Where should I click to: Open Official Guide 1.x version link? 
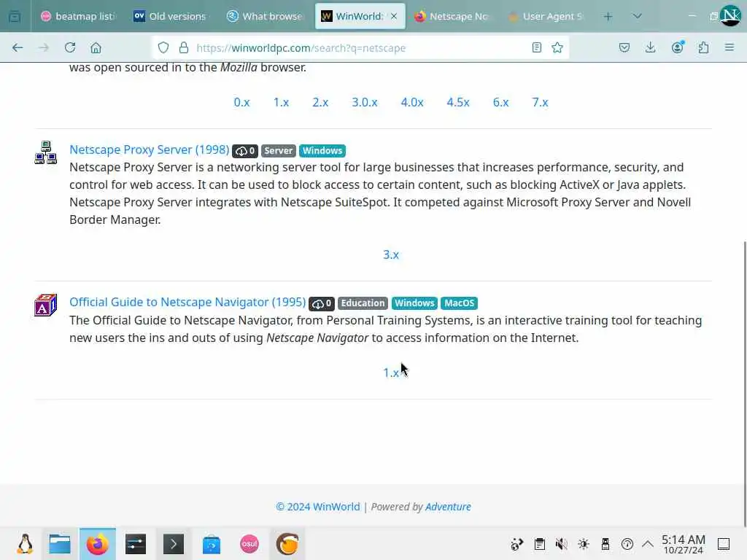391,373
